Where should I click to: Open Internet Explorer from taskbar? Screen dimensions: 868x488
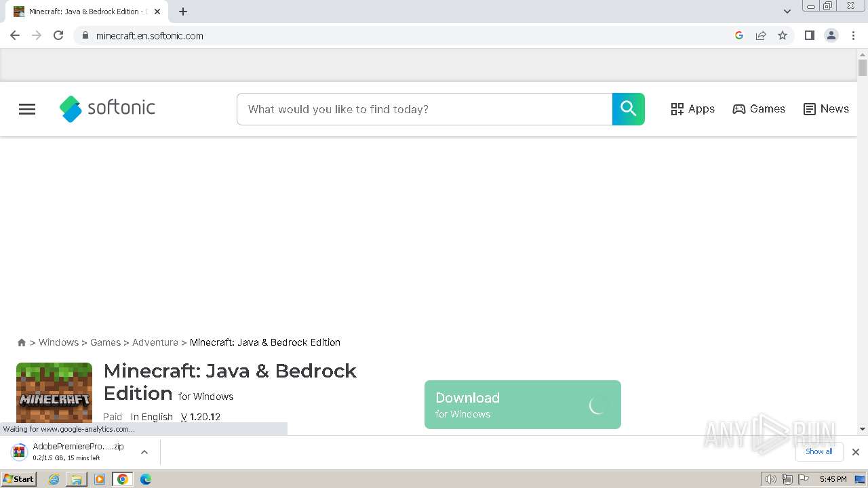coord(54,479)
